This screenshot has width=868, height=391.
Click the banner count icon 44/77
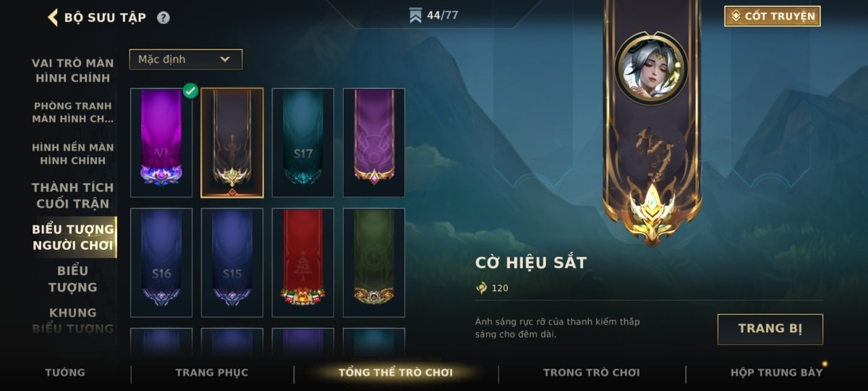click(415, 15)
